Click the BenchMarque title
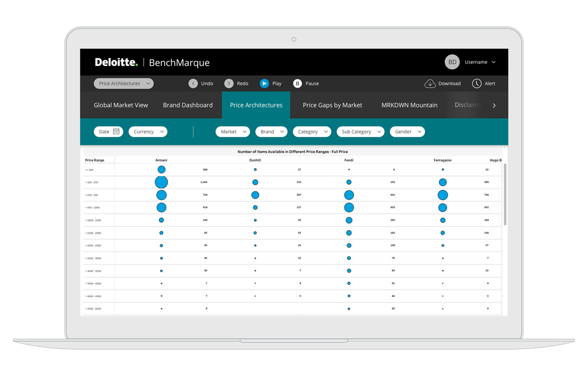The width and height of the screenshot is (588, 376). point(179,63)
